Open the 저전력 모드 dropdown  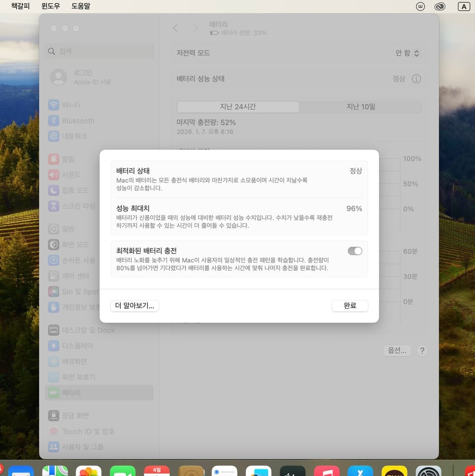[x=407, y=53]
